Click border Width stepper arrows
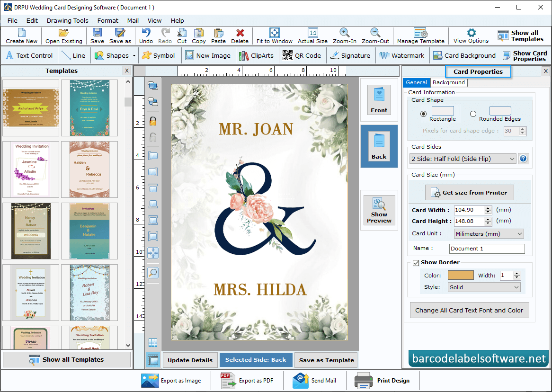This screenshot has height=392, width=552. (x=517, y=276)
